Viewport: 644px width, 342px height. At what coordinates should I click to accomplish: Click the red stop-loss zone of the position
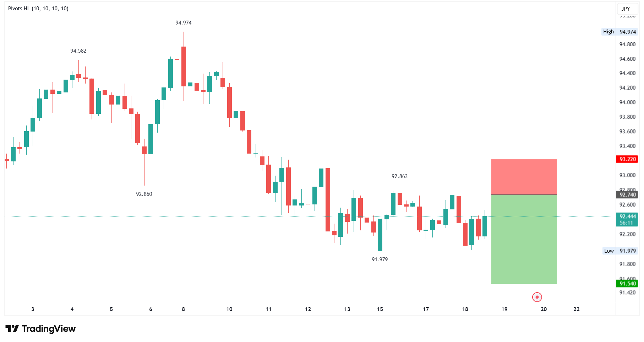pos(524,177)
